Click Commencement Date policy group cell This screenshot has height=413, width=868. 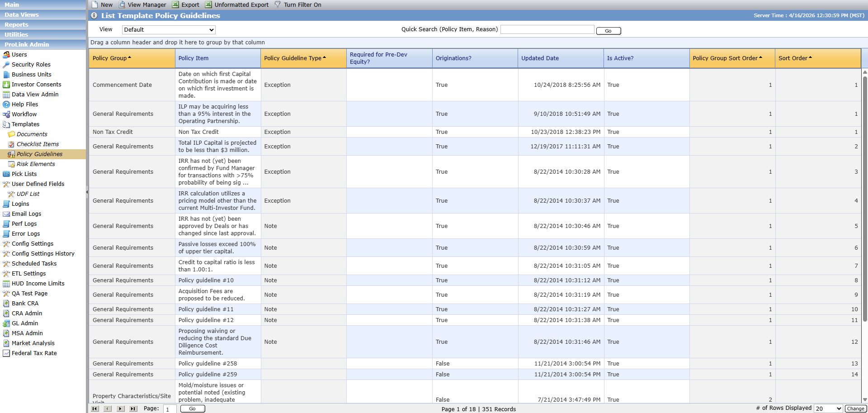132,85
